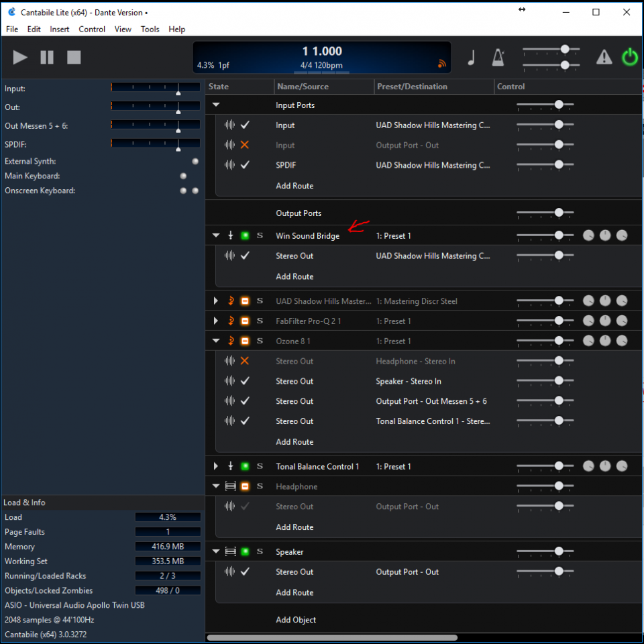The image size is (644, 644).
Task: Toggle the green state of Tonal Balance Control 1
Action: [245, 466]
